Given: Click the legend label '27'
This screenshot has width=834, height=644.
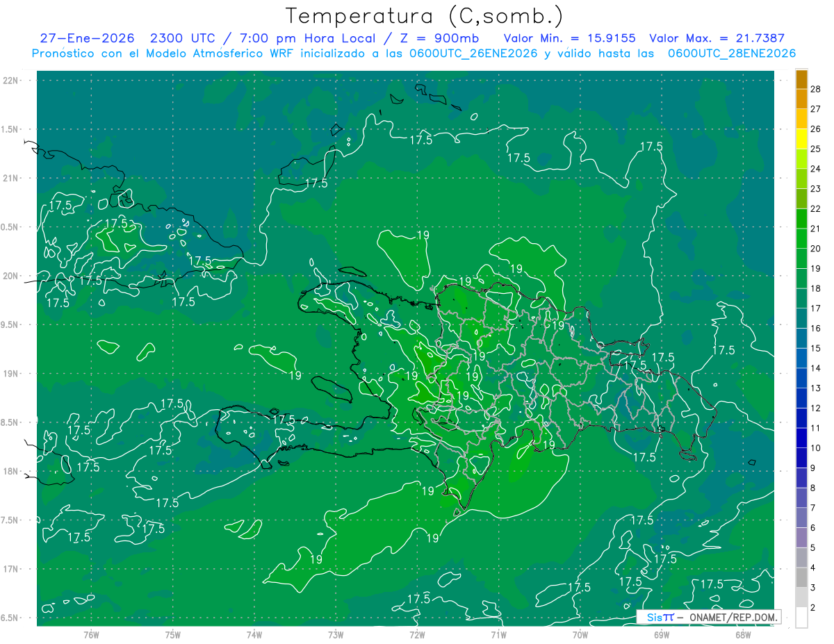Looking at the screenshot, I should [x=816, y=109].
